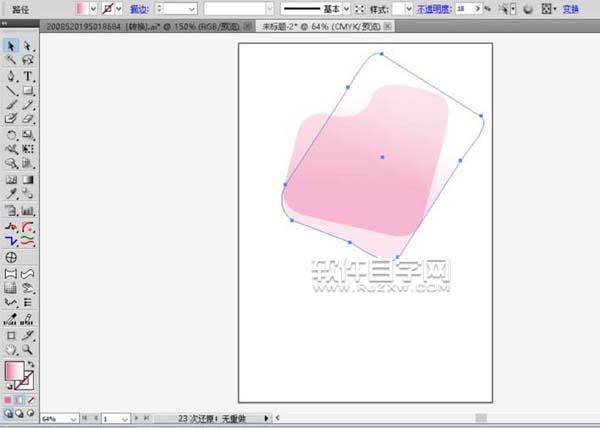Screen dimensions: 600x428
Task: Expand the opacity slider arrow
Action: click(478, 9)
